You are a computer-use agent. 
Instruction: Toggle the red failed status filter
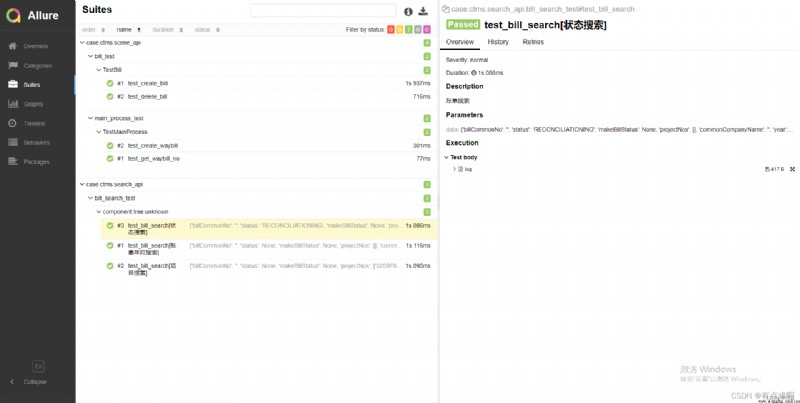[x=391, y=30]
